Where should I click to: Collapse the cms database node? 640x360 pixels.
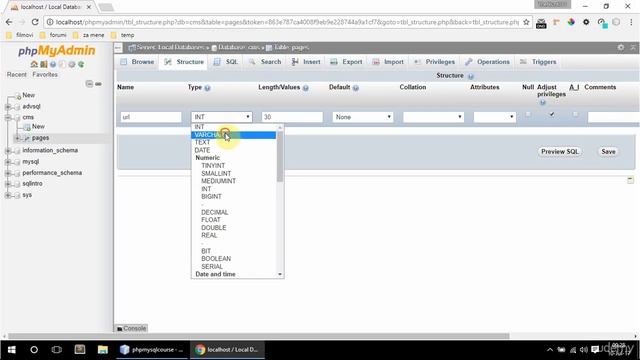pyautogui.click(x=8, y=118)
